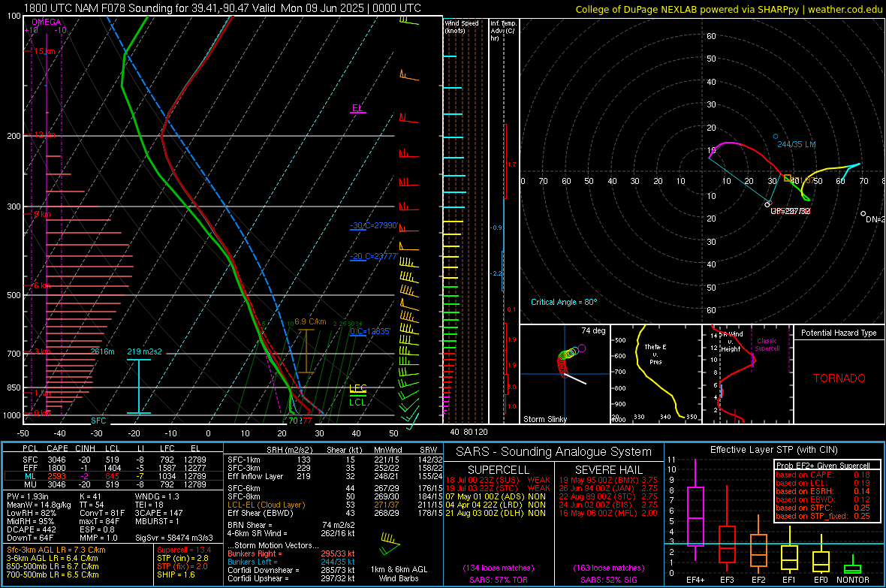Click the 'based on CAPE:' probability row
Viewport: 886px width, 588px height.
(823, 475)
